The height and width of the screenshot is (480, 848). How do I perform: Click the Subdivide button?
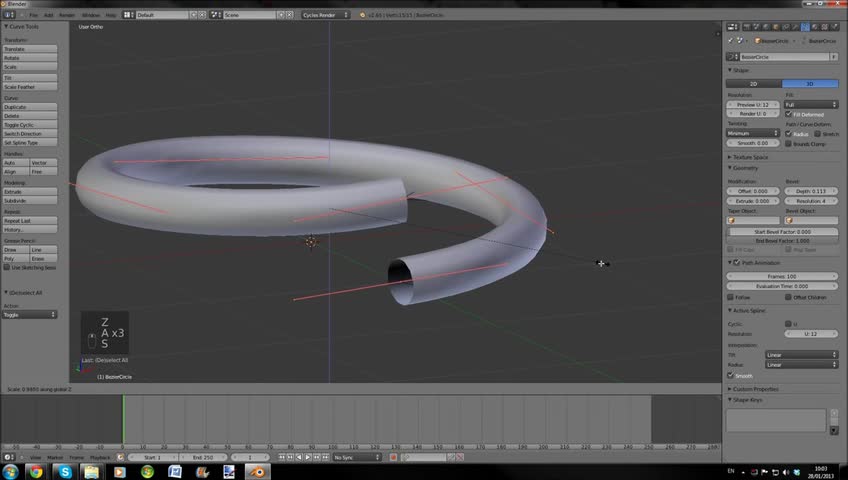click(x=30, y=201)
